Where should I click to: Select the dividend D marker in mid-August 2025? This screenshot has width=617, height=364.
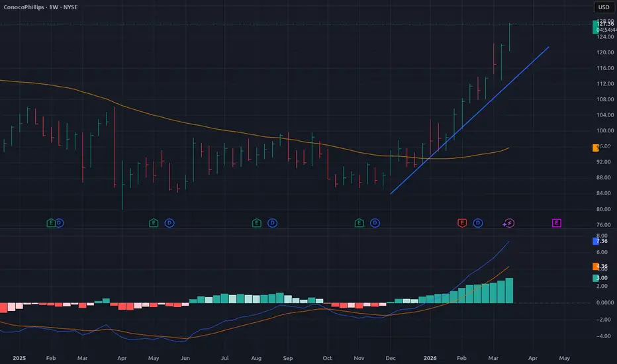(x=272, y=223)
